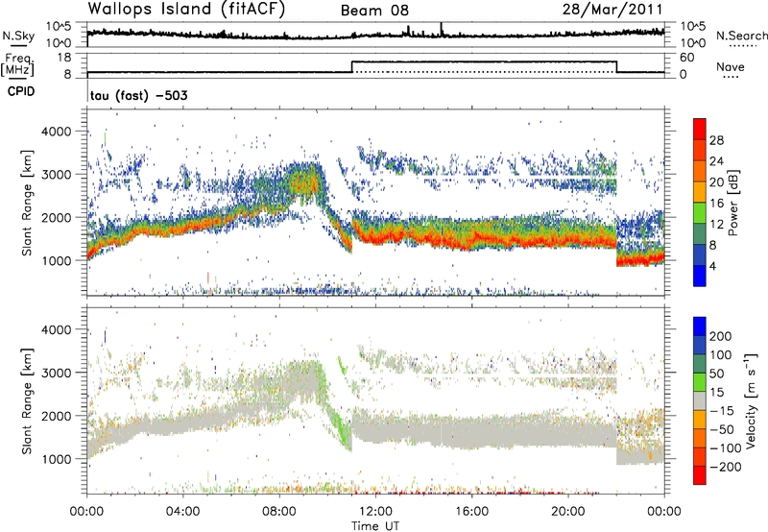The image size is (768, 532).
Task: Pick the gray -15 to 15 velocity segment
Action: point(700,400)
